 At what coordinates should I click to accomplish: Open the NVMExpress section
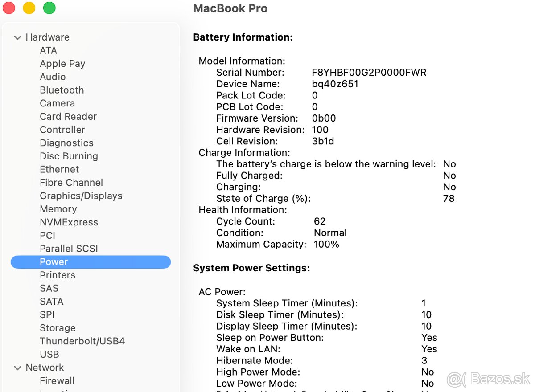69,222
